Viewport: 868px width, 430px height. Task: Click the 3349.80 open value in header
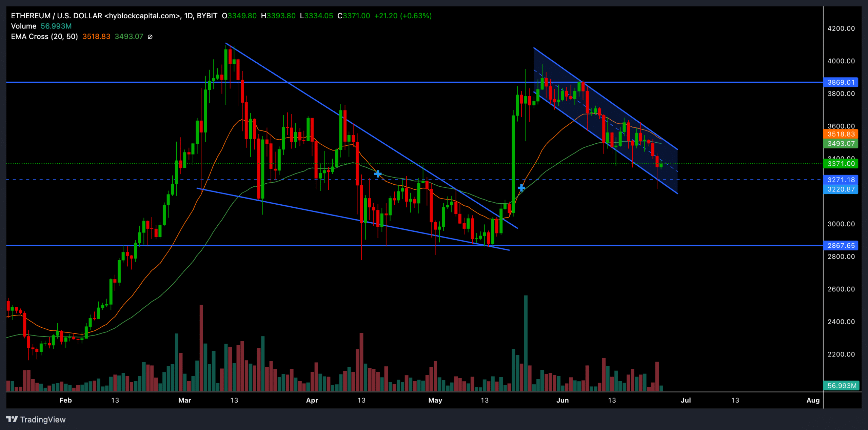pyautogui.click(x=242, y=16)
